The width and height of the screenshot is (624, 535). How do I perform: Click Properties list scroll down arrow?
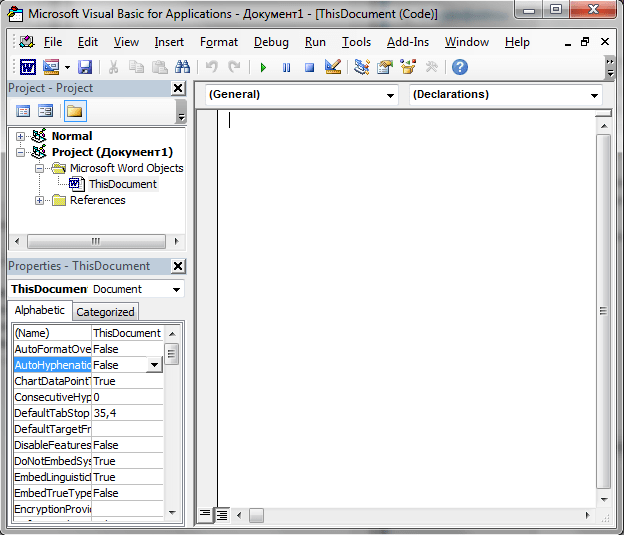[172, 513]
